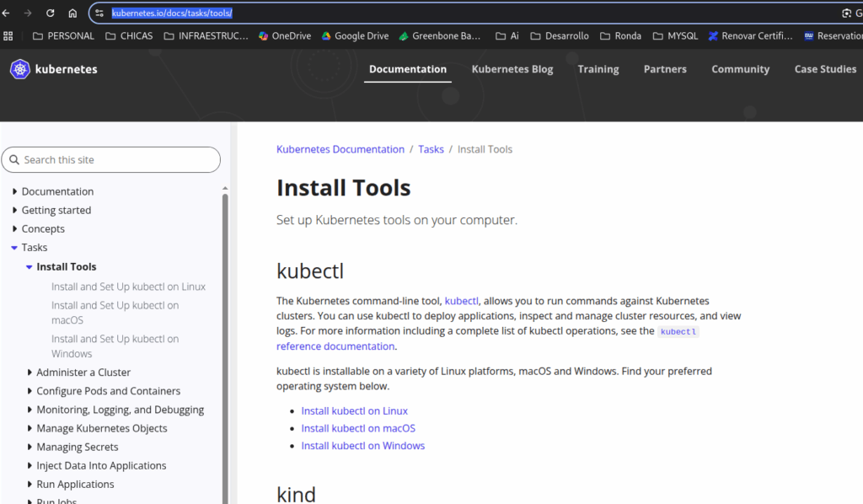Open the OneDrive bookmark
Screen dimensions: 863x504
(x=285, y=35)
